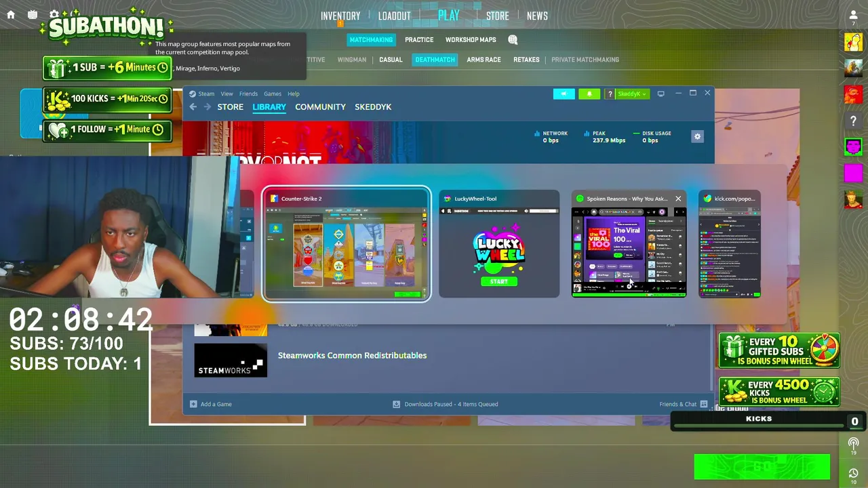Image resolution: width=868 pixels, height=488 pixels.
Task: Open CS2 settings gear icon
Action: pyautogui.click(x=54, y=14)
